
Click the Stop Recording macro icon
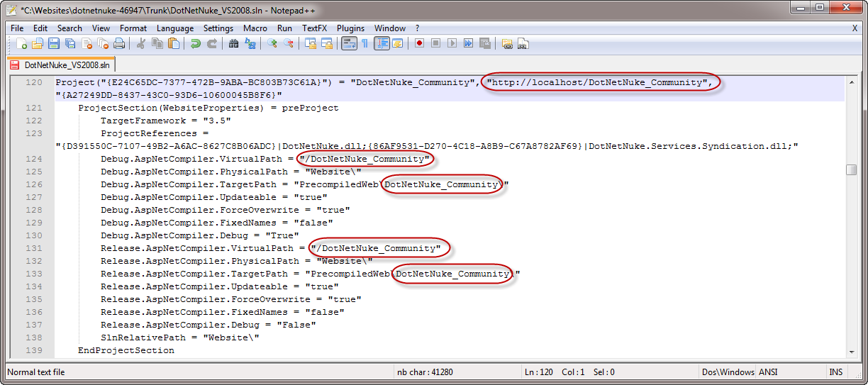click(436, 44)
